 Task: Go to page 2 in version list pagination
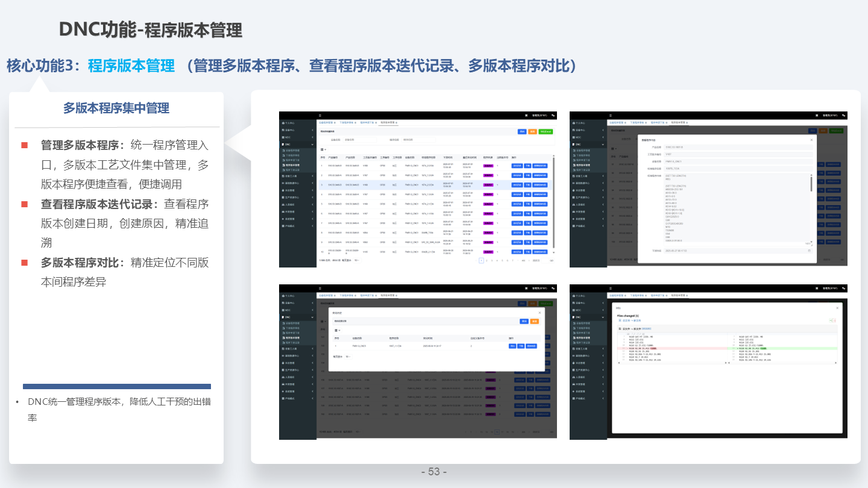[x=486, y=260]
